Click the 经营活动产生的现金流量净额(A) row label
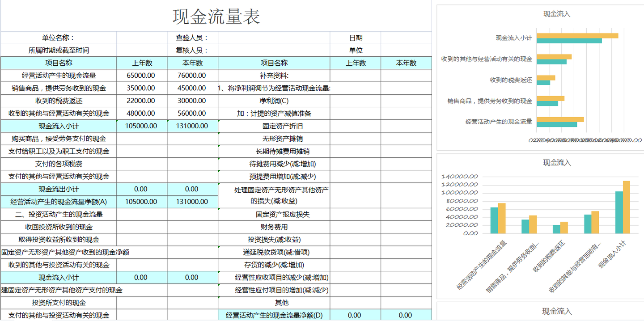644x321 pixels. (x=58, y=202)
